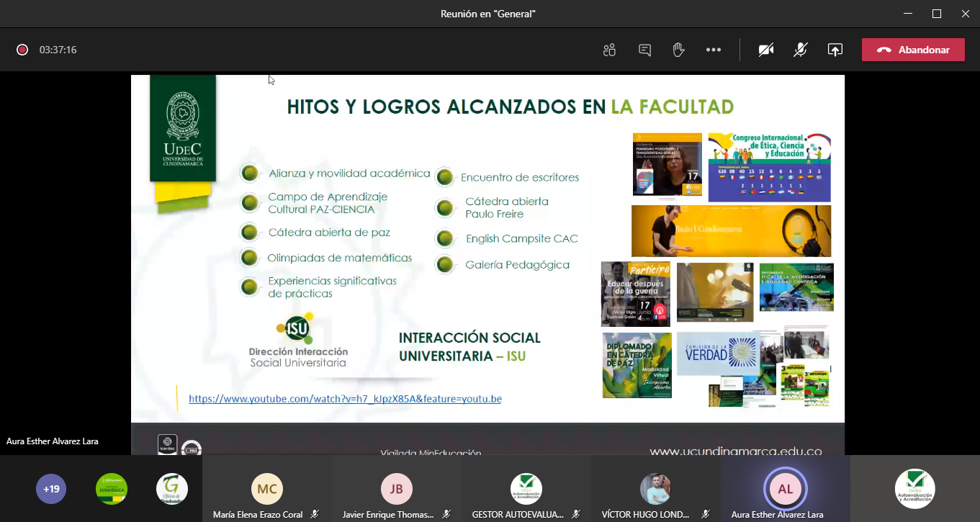Image resolution: width=980 pixels, height=522 pixels.
Task: Open the share content tray
Action: coord(835,50)
